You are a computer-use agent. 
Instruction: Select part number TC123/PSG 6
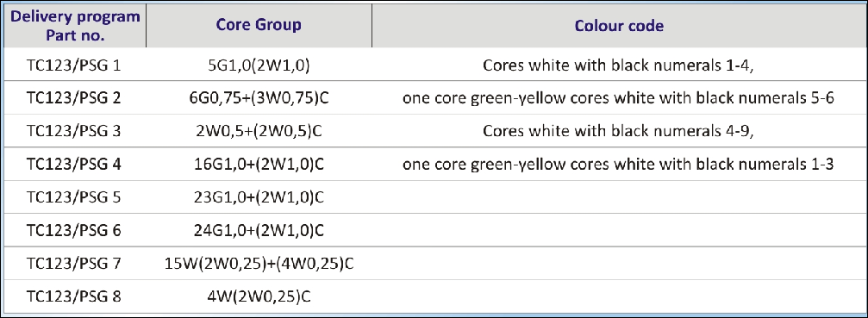pyautogui.click(x=74, y=230)
